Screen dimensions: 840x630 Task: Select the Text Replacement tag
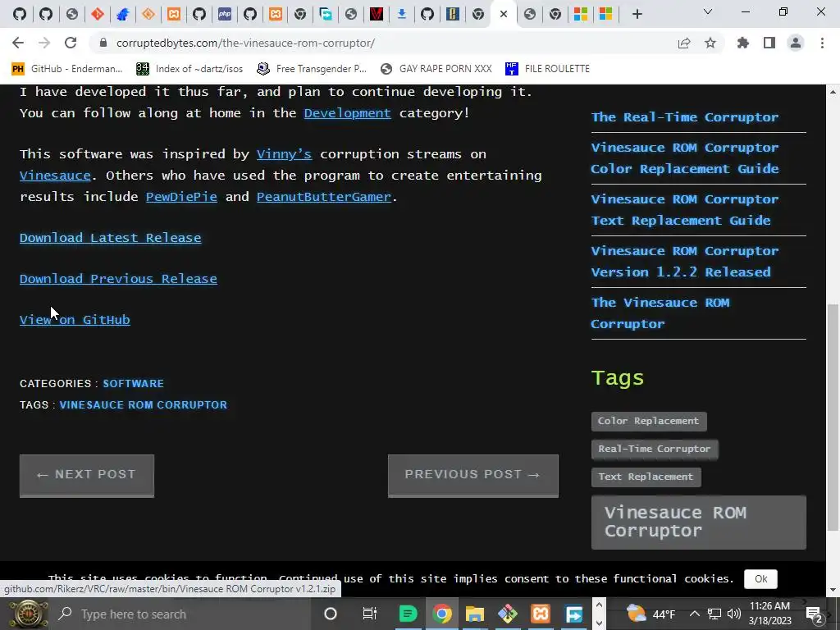tap(646, 477)
